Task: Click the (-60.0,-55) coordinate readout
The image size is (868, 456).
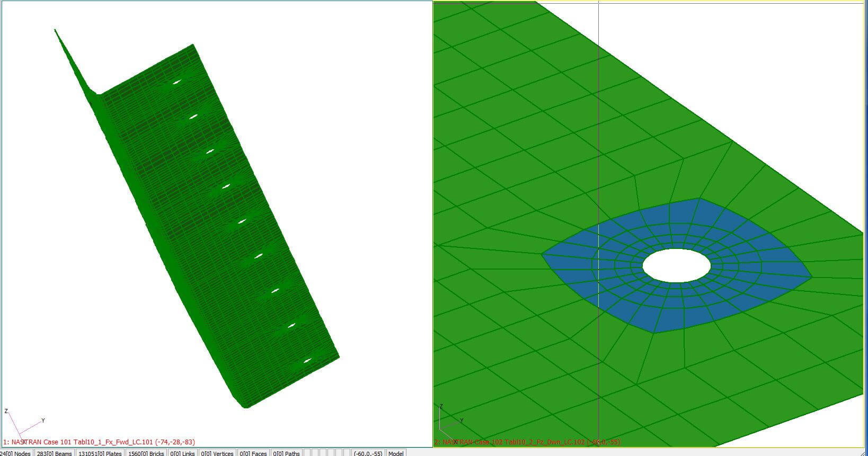Action: pos(368,453)
